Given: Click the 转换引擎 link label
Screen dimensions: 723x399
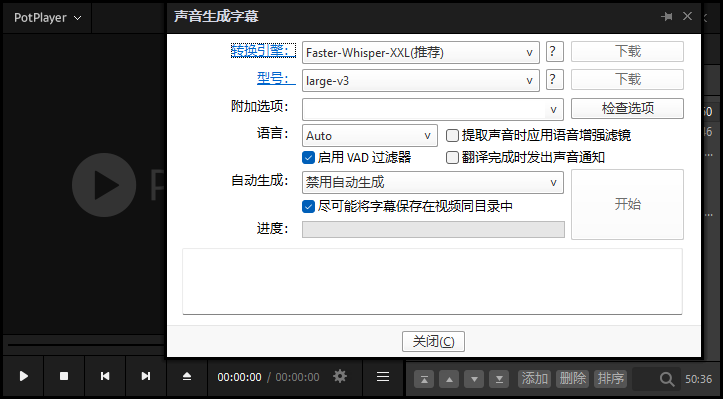Looking at the screenshot, I should [x=263, y=51].
